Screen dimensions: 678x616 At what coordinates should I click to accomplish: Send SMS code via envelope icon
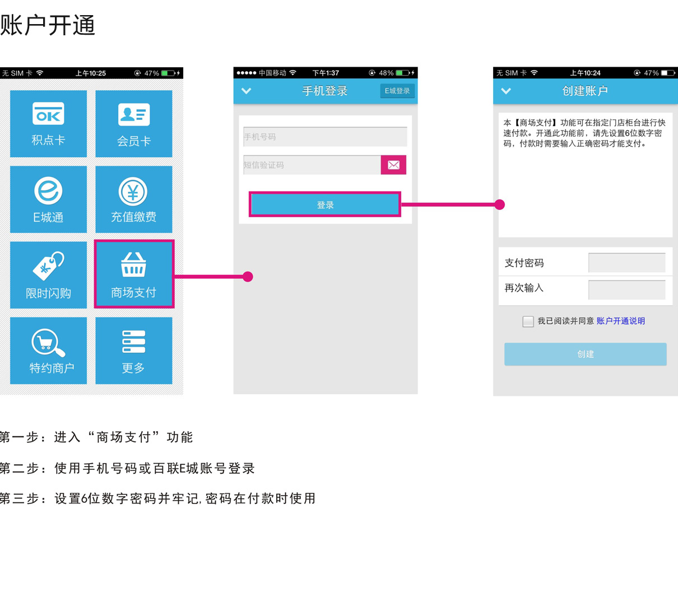tap(393, 165)
